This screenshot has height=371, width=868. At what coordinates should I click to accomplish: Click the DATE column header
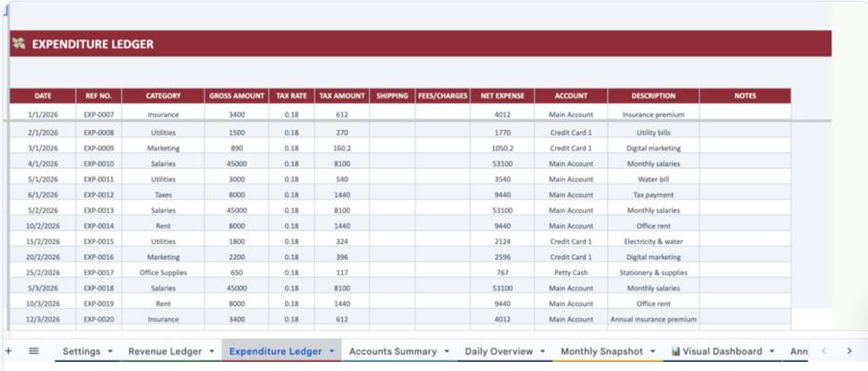click(x=43, y=96)
